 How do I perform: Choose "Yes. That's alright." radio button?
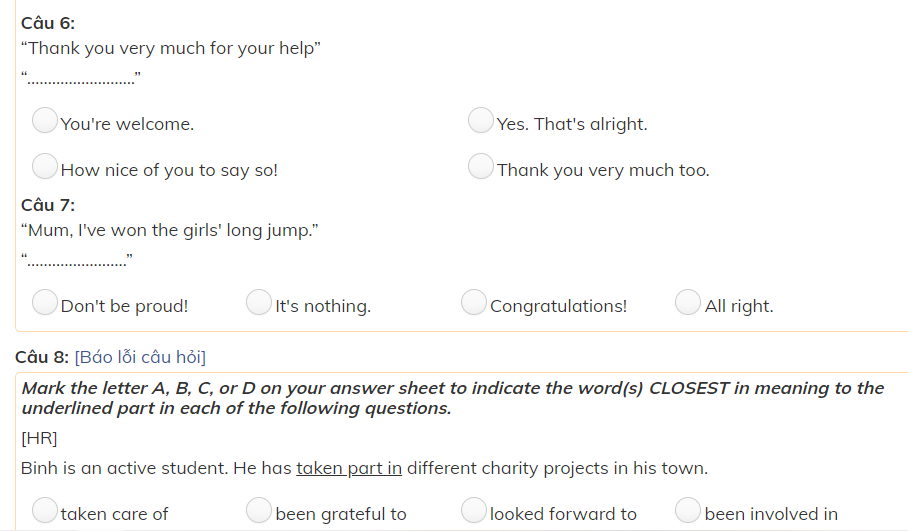click(481, 121)
